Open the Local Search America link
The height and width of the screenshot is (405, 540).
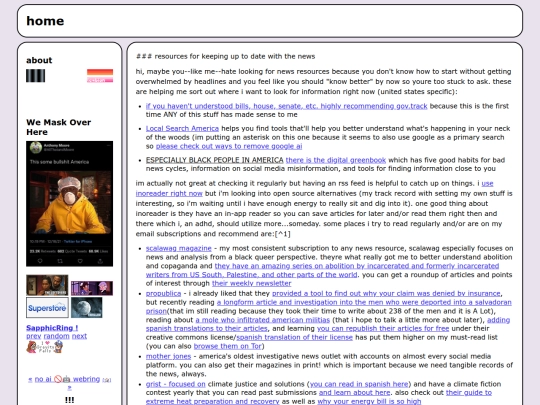tap(182, 128)
